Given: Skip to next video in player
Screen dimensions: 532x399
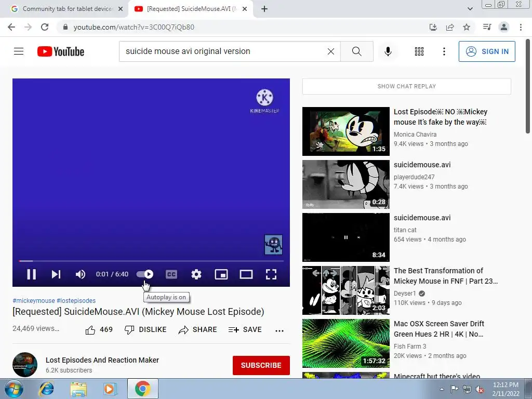Looking at the screenshot, I should coord(56,274).
